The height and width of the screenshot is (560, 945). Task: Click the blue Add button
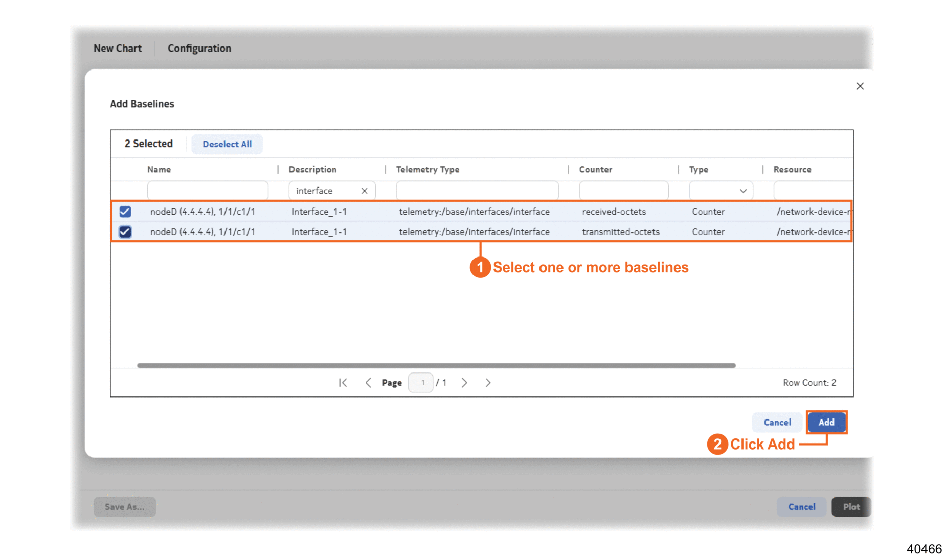[x=826, y=423]
